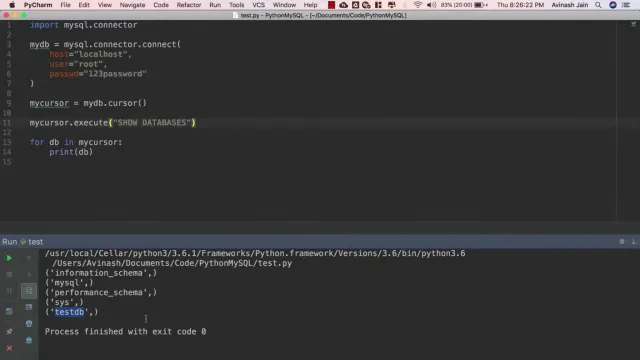Open the Navigate menu
Viewport: 640px width, 360px height.
coord(132,5)
